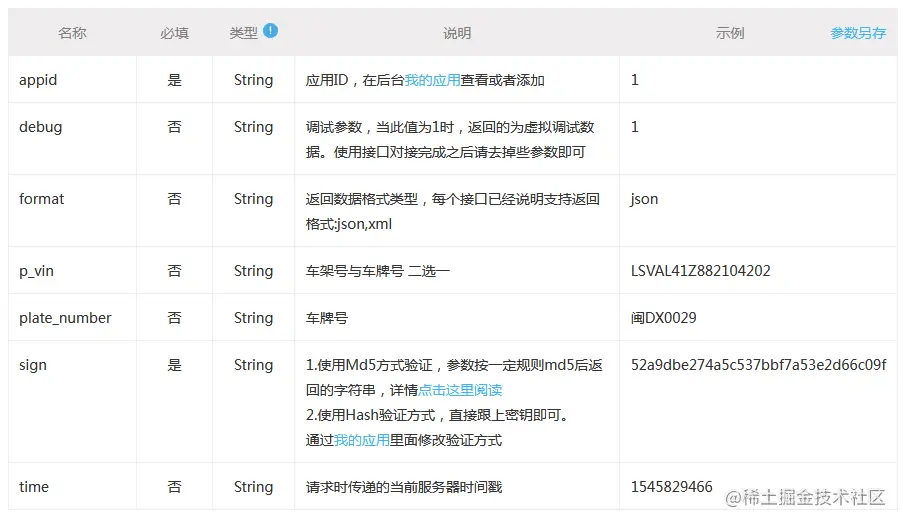The image size is (903, 525).
Task: Select the format parameter name
Action: 41,199
